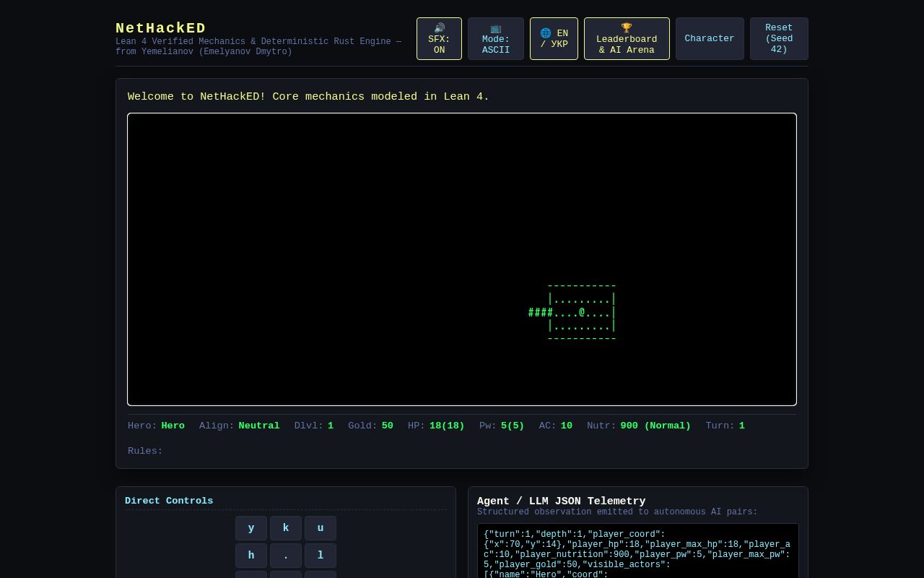Toggle the SFX: ON sound button

coord(439,39)
